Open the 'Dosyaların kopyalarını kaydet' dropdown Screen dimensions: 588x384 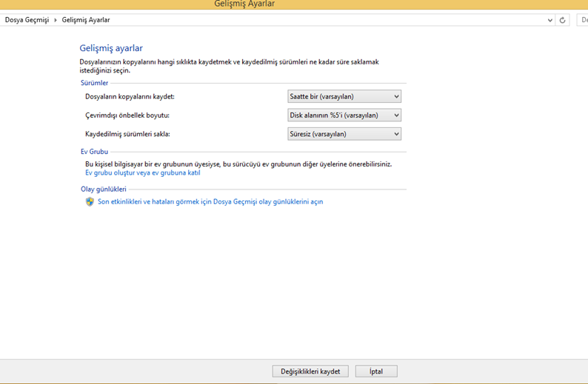pos(344,96)
